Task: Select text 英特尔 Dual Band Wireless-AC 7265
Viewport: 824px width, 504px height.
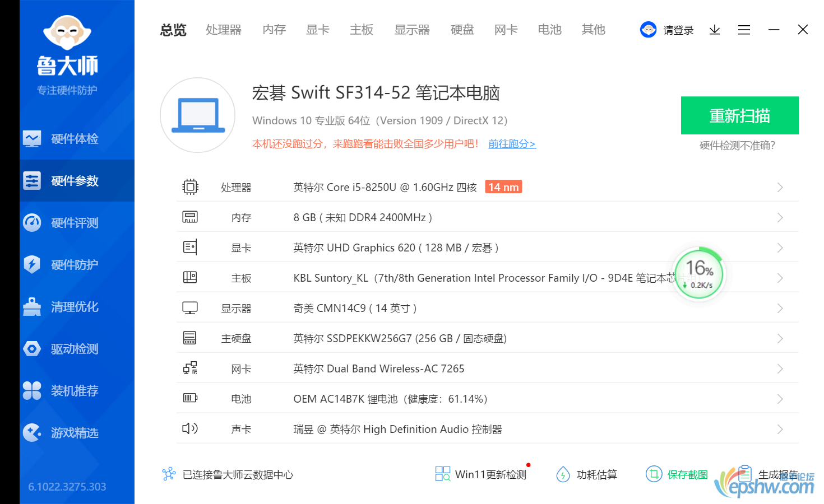Action: [x=379, y=368]
